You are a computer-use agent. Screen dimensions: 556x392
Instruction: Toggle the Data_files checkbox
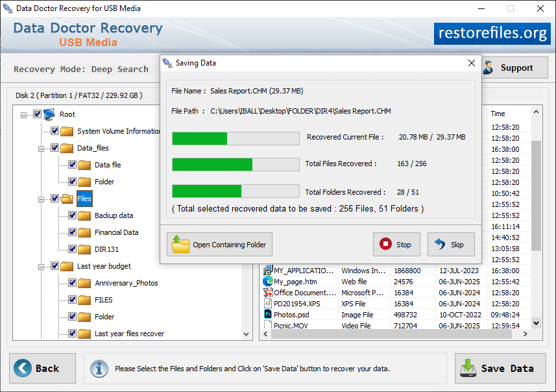tap(54, 147)
